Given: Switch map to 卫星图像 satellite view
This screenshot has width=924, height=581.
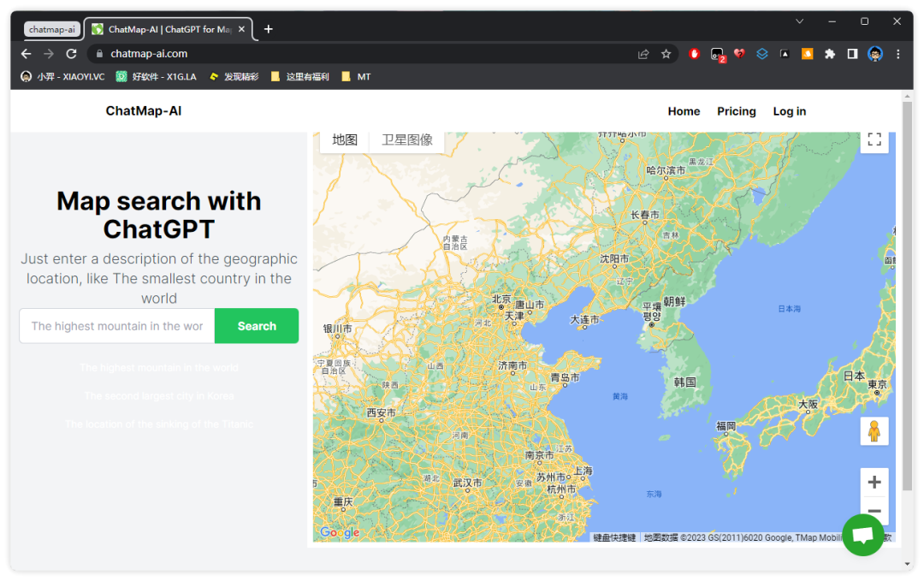Looking at the screenshot, I should tap(406, 140).
